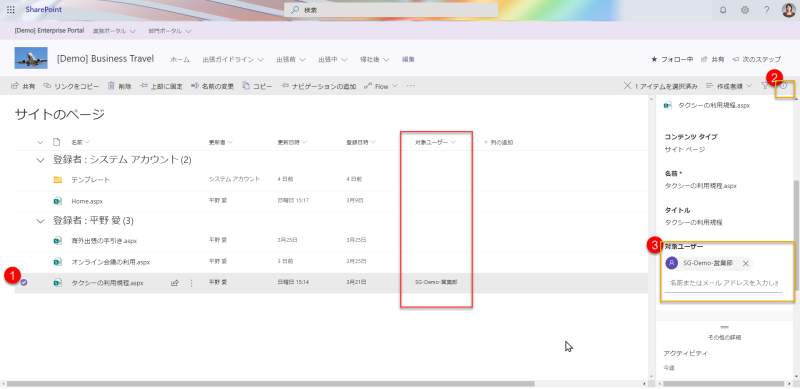
Task: Expand the 出張ガイドライン navigation menu
Action: click(x=233, y=60)
